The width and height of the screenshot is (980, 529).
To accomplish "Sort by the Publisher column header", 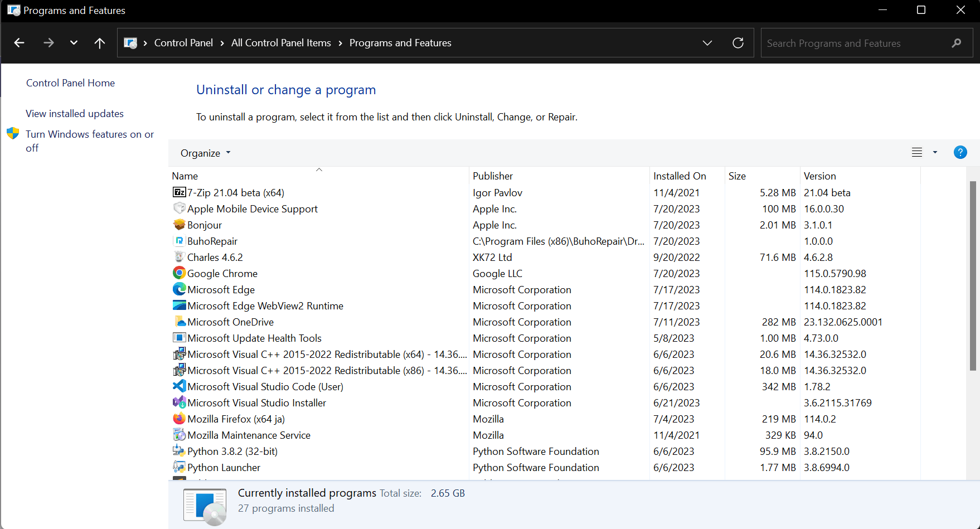I will click(x=559, y=176).
